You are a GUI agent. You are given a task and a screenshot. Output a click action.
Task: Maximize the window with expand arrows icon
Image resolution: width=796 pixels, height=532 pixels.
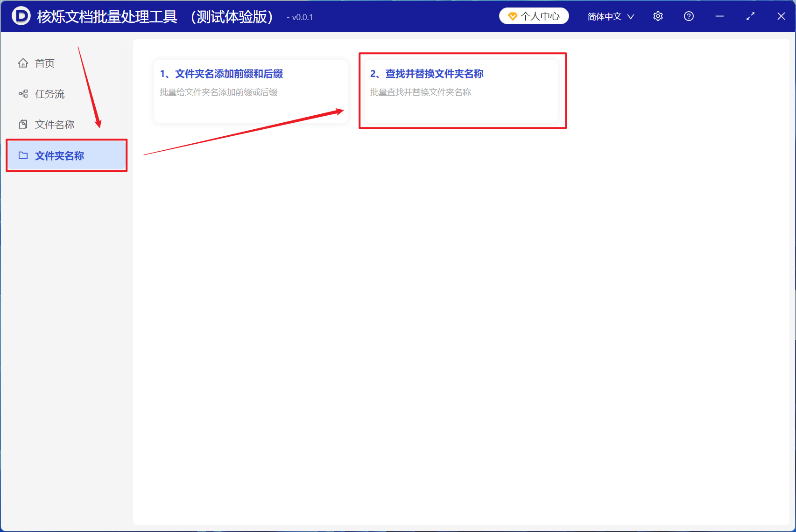pyautogui.click(x=750, y=16)
